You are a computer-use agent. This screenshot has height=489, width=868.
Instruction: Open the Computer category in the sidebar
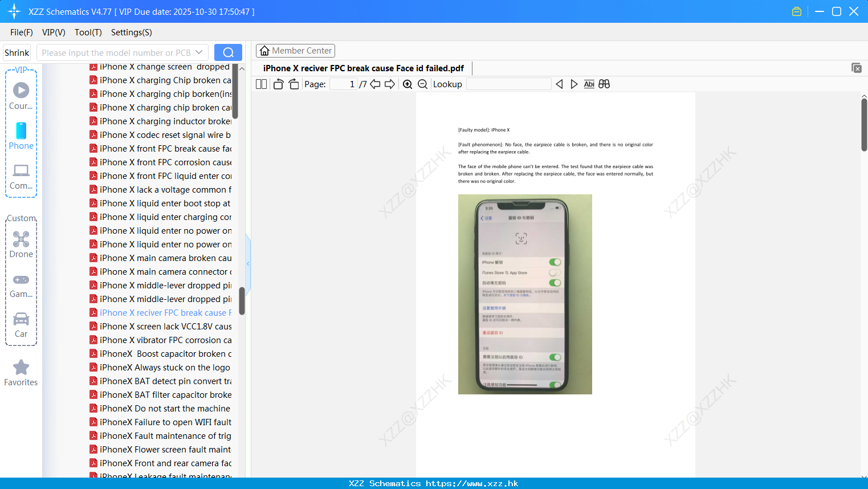pyautogui.click(x=21, y=176)
